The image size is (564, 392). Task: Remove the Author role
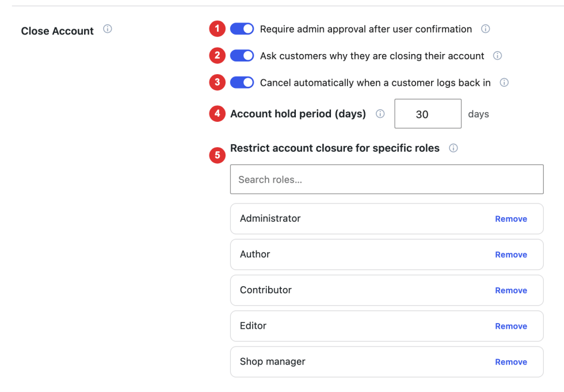[x=511, y=255]
